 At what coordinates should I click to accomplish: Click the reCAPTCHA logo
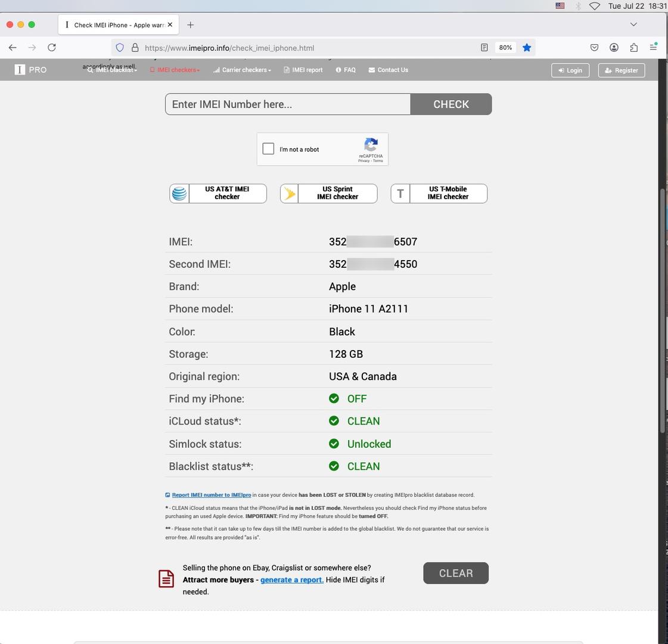pyautogui.click(x=371, y=145)
